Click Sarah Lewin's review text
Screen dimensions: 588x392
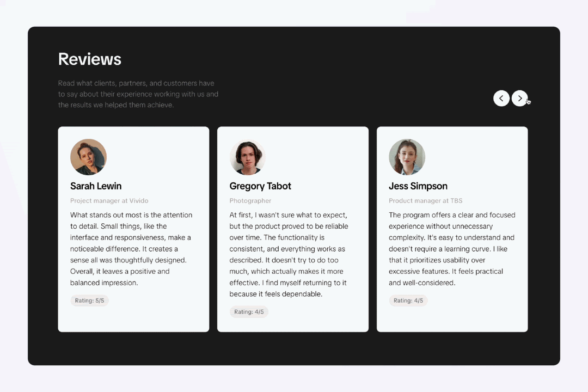coord(131,249)
